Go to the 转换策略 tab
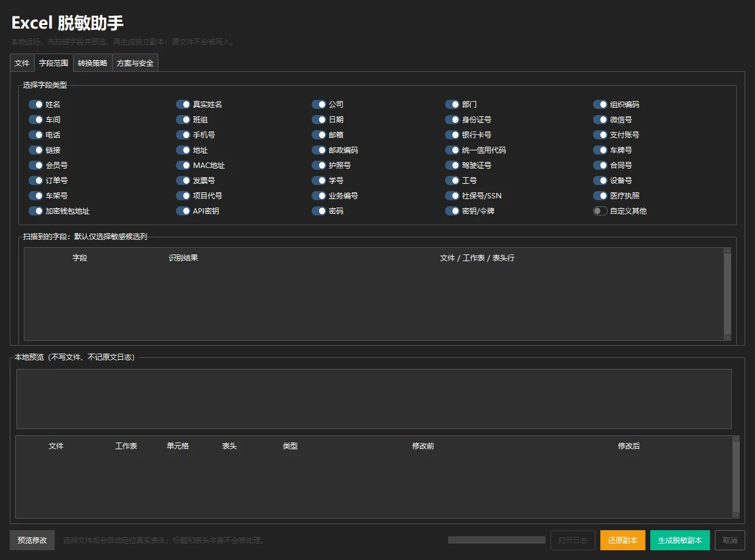The width and height of the screenshot is (755, 560). 93,63
